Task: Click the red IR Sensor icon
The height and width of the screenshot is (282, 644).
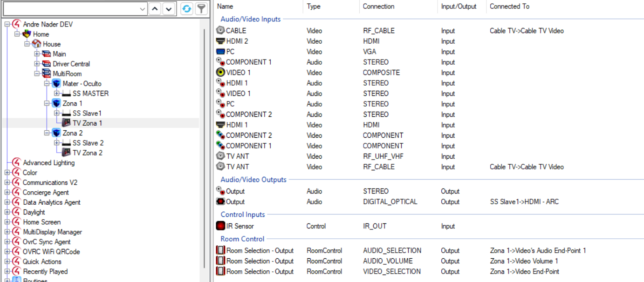Action: click(221, 226)
